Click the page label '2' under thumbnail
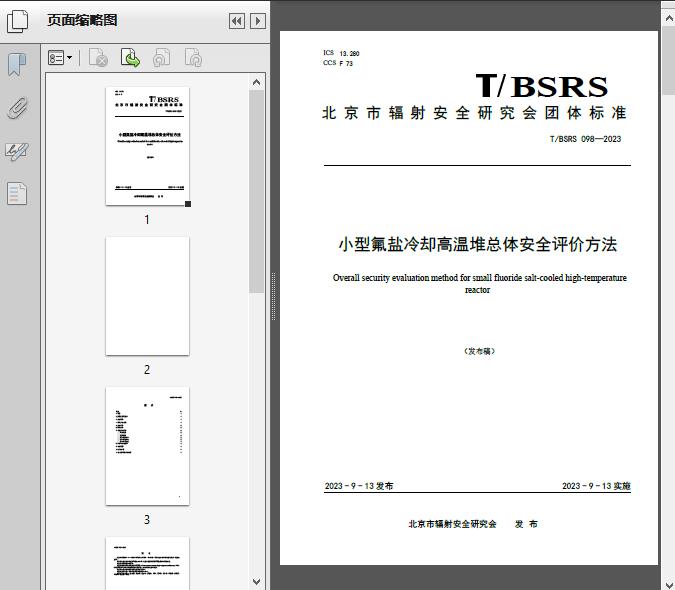The width and height of the screenshot is (675, 590). [x=147, y=369]
